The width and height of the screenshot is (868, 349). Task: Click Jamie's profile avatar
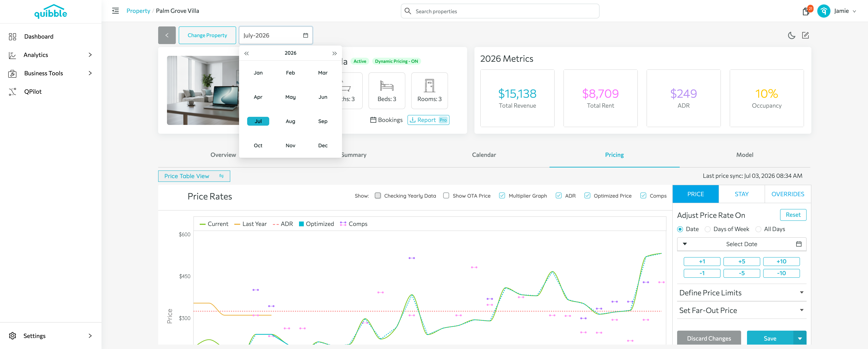pos(823,11)
